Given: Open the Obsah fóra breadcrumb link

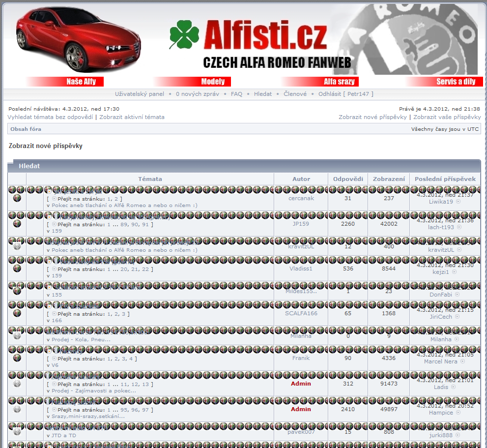Looking at the screenshot, I should tap(26, 129).
